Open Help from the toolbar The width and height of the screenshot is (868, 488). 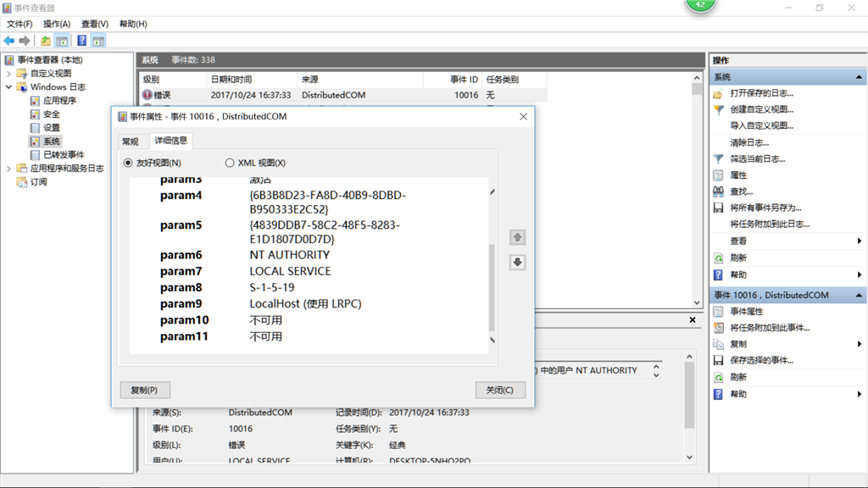[x=81, y=39]
